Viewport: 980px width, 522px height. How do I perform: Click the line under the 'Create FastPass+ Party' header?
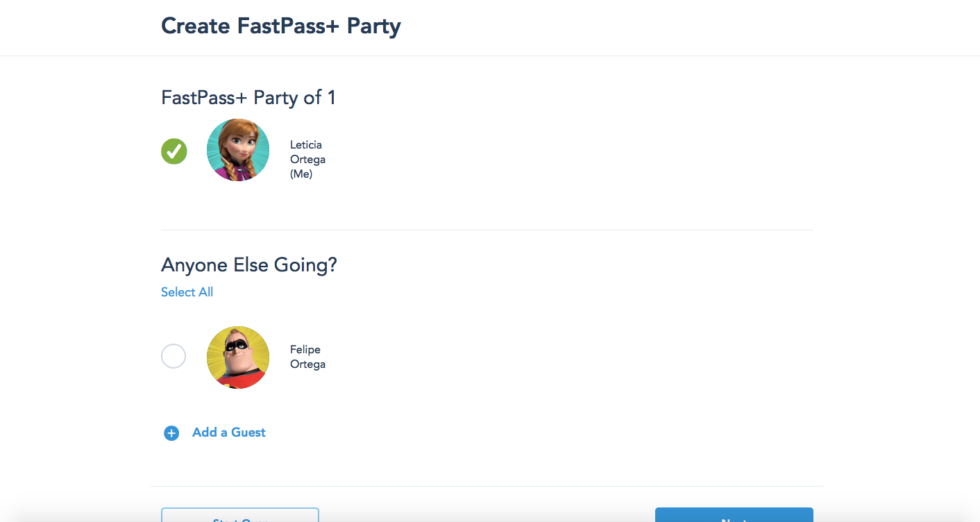[486, 56]
